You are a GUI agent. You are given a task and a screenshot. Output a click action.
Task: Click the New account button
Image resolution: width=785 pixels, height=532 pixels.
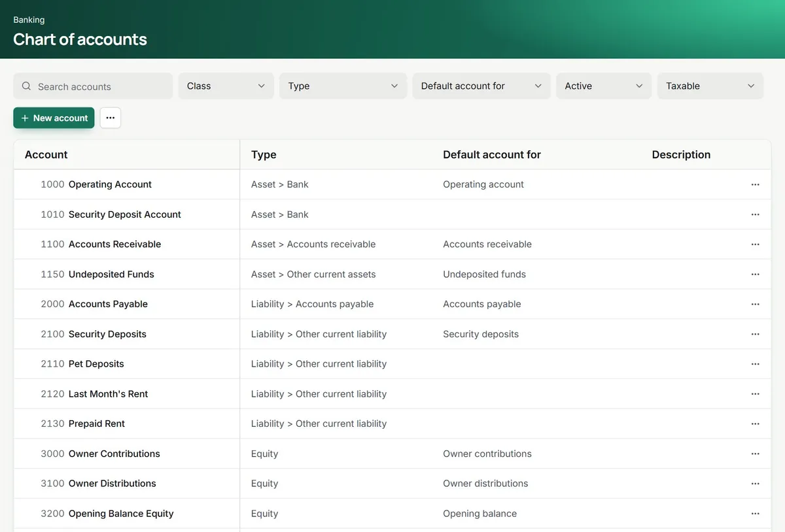click(54, 118)
